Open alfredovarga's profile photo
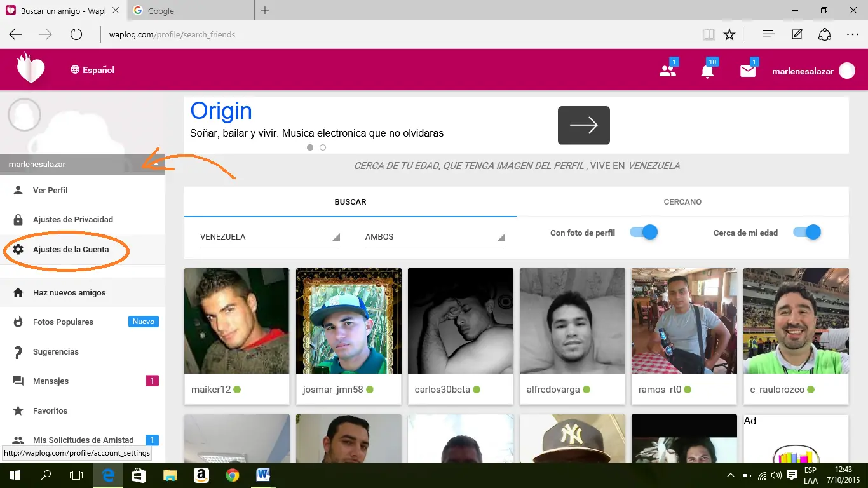The height and width of the screenshot is (488, 868). (573, 321)
